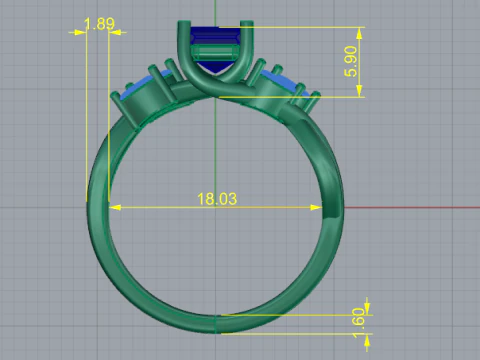Click the 5.90 setting height dimension
The height and width of the screenshot is (360, 480).
(x=351, y=62)
